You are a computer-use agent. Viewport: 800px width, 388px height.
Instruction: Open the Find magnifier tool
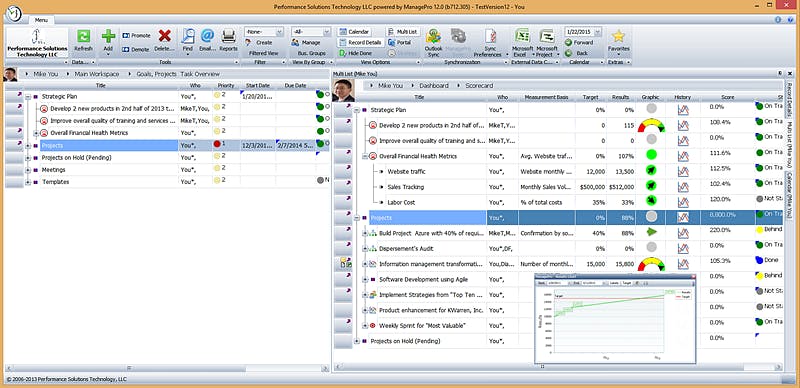[188, 36]
